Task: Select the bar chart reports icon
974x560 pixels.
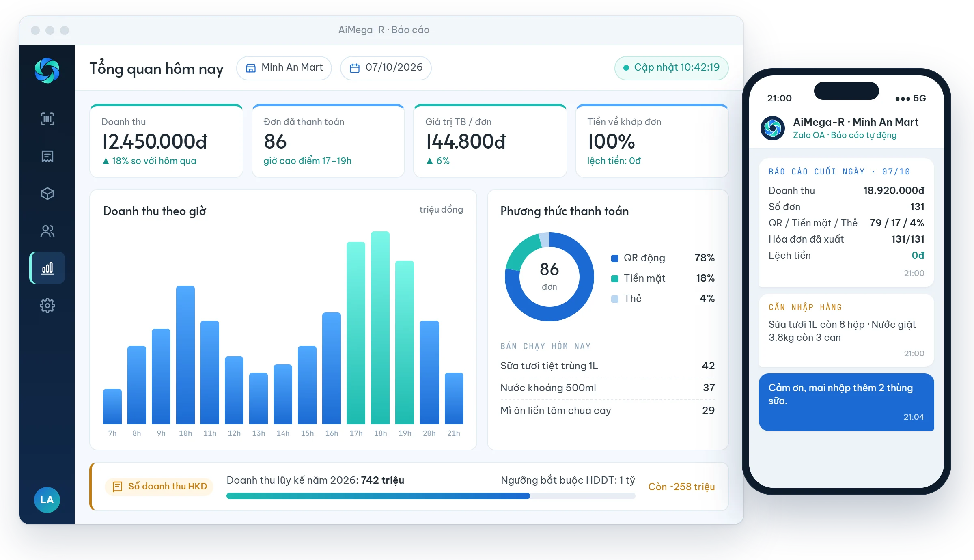Action: point(47,268)
